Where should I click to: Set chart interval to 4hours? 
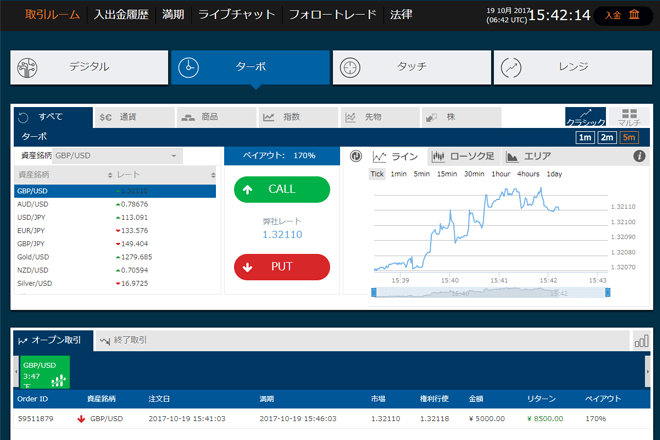click(528, 174)
